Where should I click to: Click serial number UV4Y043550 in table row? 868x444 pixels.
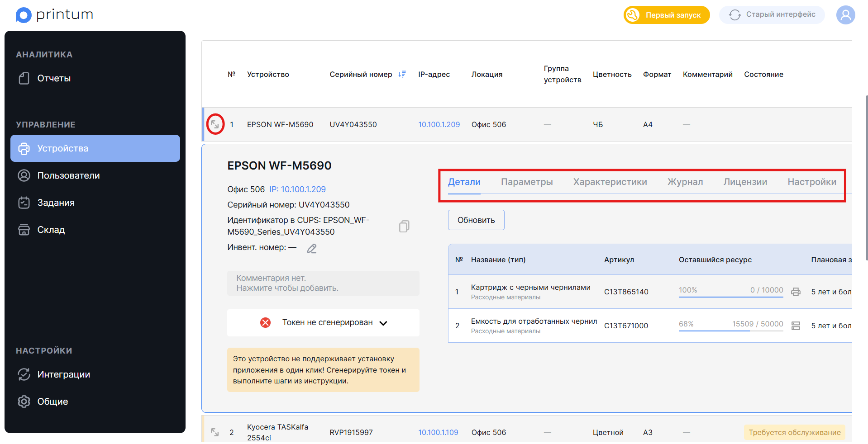(353, 124)
